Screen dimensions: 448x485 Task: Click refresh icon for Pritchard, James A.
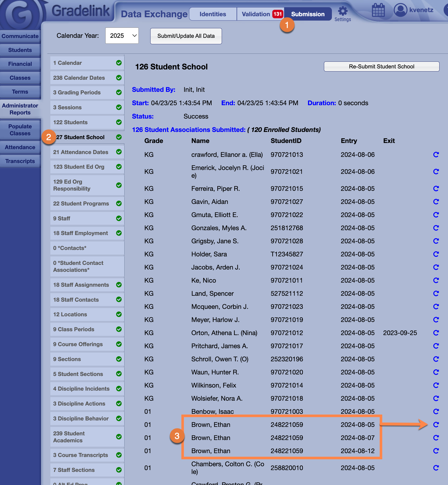(436, 346)
